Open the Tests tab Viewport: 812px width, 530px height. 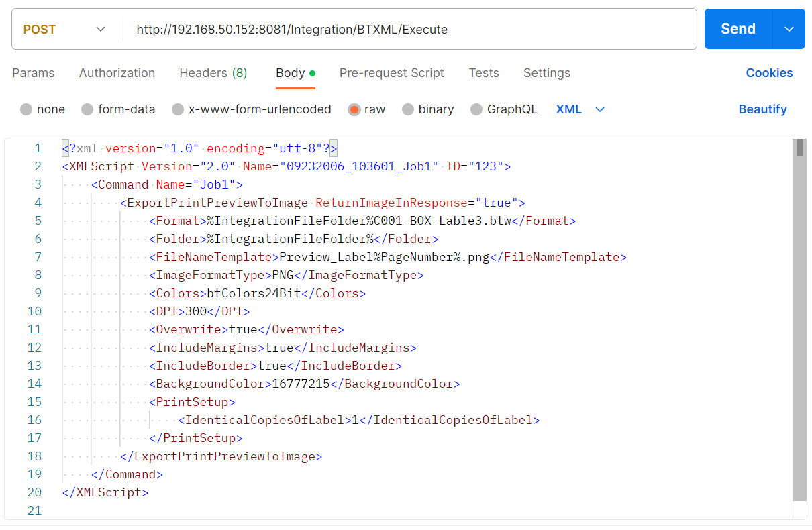pyautogui.click(x=484, y=73)
